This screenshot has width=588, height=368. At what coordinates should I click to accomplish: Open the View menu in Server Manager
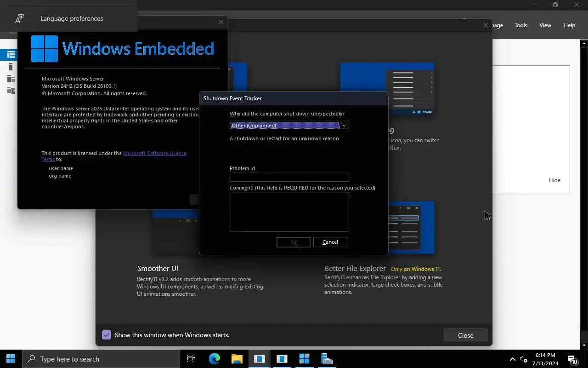[x=545, y=25]
